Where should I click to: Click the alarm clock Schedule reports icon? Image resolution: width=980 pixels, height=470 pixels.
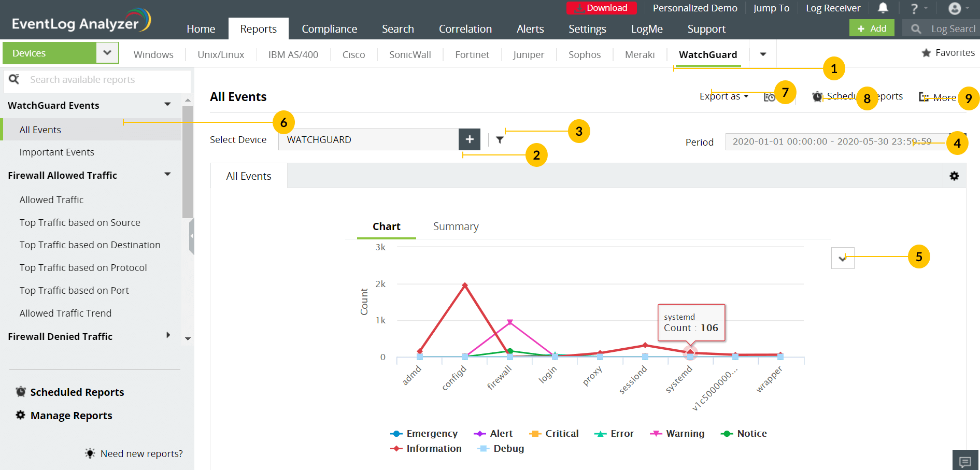(x=817, y=96)
